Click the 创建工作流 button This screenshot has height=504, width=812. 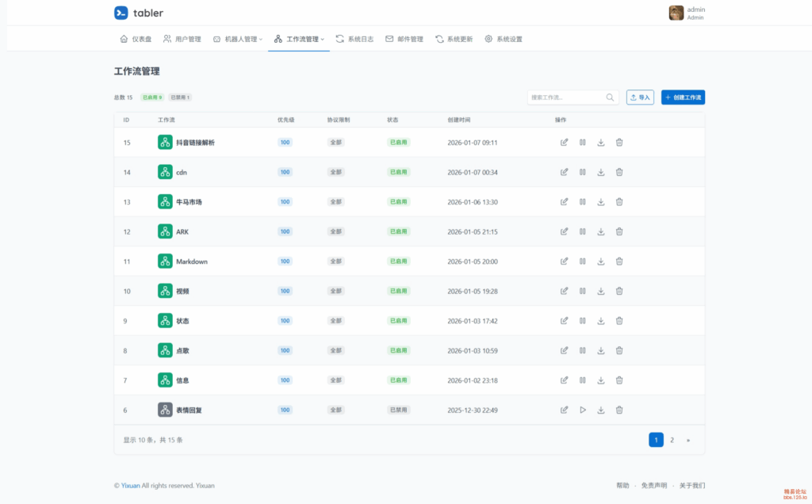(x=683, y=97)
